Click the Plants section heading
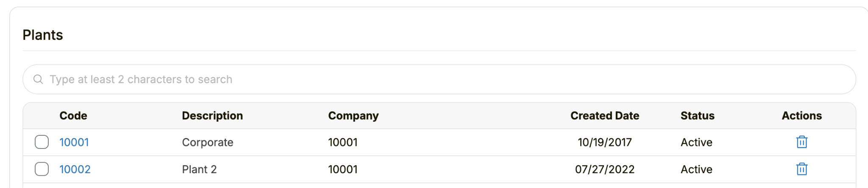 43,35
